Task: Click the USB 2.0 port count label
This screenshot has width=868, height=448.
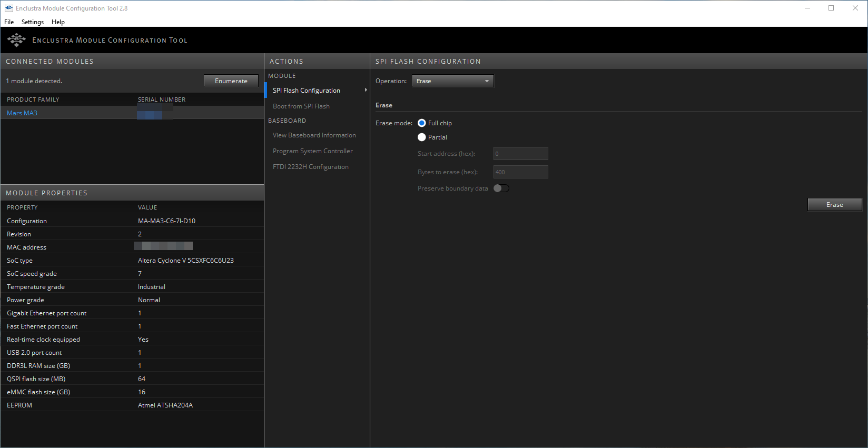Action: click(x=34, y=353)
